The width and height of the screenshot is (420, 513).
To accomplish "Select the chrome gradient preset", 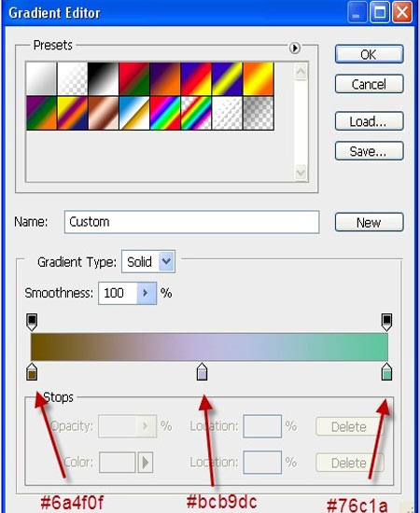I will coord(133,113).
